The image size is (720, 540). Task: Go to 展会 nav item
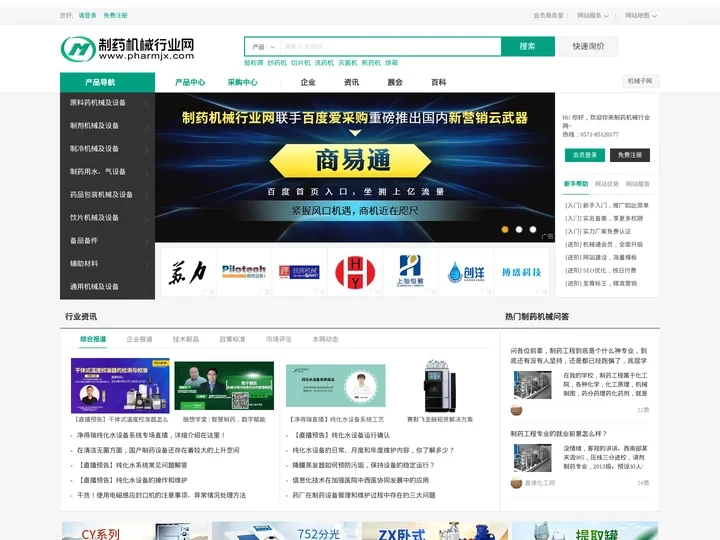[x=395, y=83]
